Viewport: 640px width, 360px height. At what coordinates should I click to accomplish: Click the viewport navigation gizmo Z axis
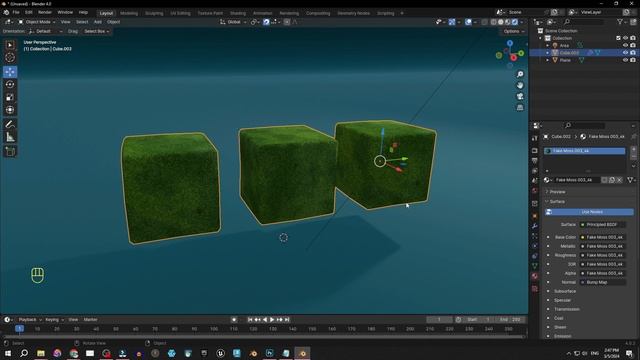[x=510, y=43]
